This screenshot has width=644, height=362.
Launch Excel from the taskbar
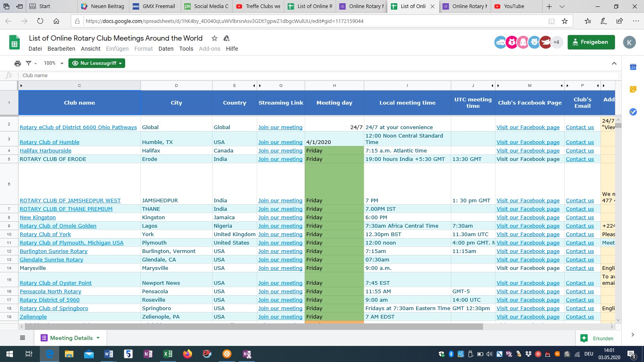click(168, 354)
